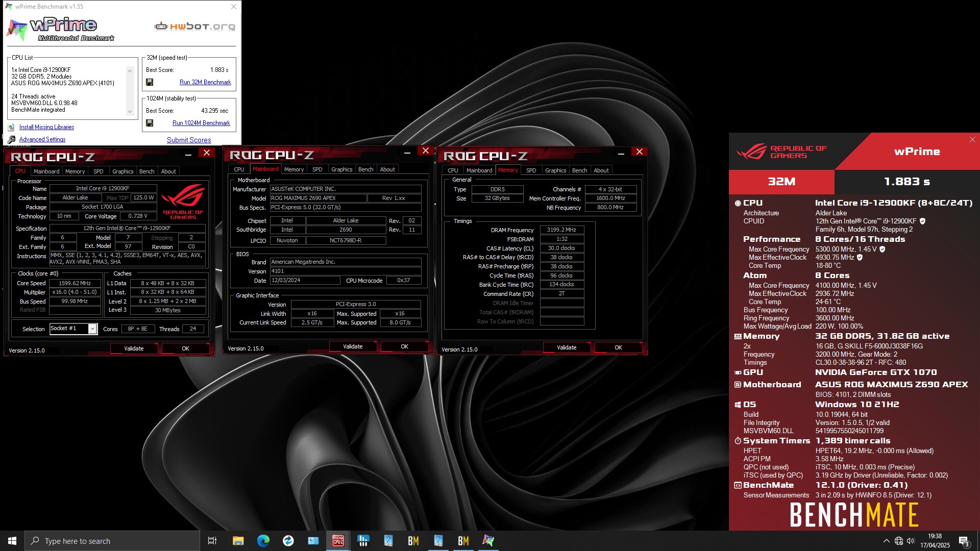
Task: Click the Multiplier value x16.0 (4.0 - 51.0)
Action: (x=75, y=292)
